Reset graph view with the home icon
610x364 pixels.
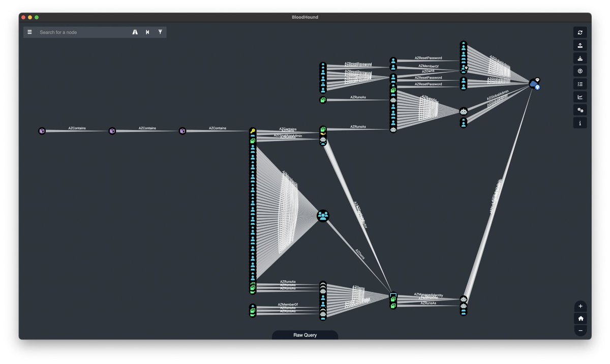581,318
